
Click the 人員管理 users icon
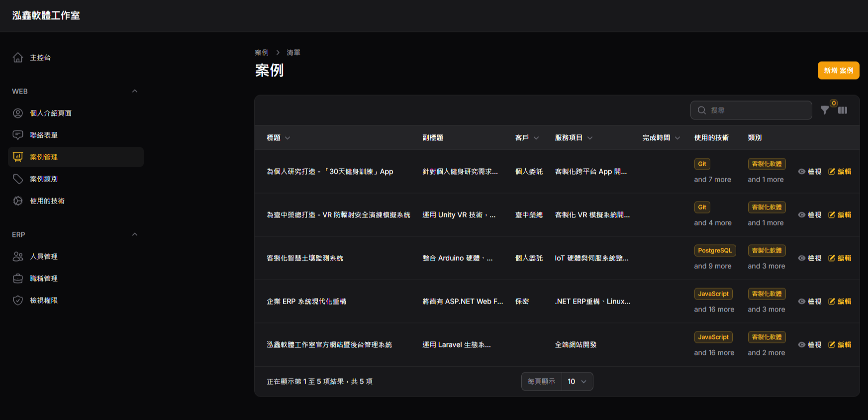coord(18,257)
